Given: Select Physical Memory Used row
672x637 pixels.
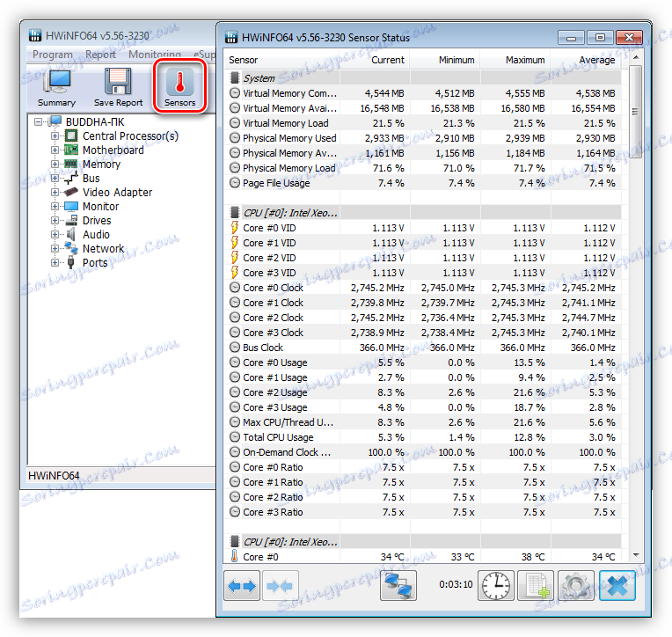Looking at the screenshot, I should [x=423, y=138].
